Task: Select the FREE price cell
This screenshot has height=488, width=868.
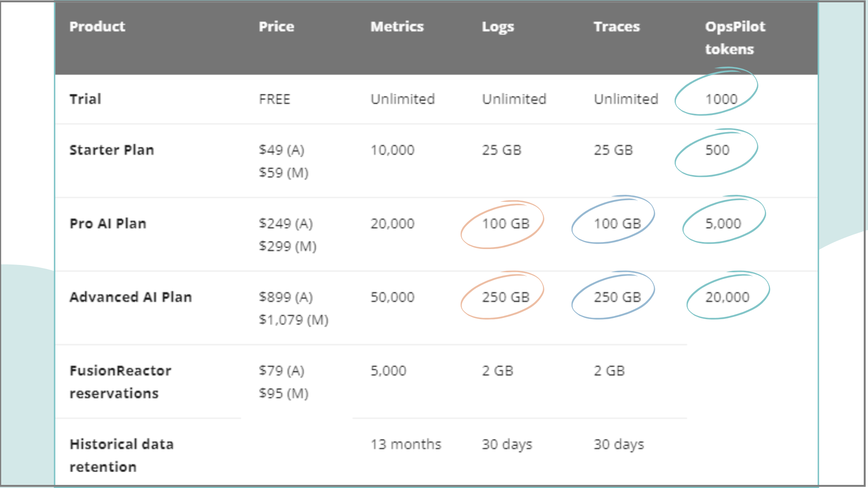Action: tap(274, 99)
